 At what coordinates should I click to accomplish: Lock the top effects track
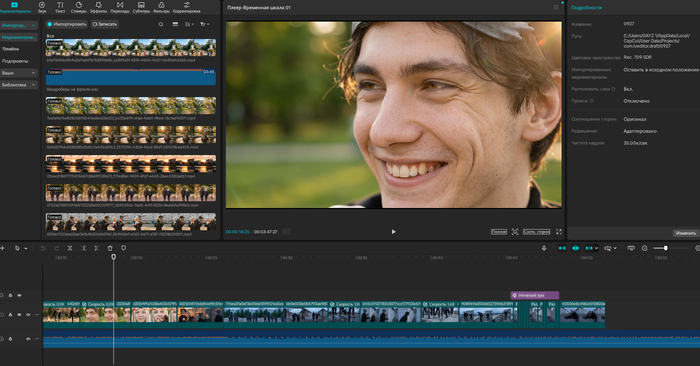10,295
